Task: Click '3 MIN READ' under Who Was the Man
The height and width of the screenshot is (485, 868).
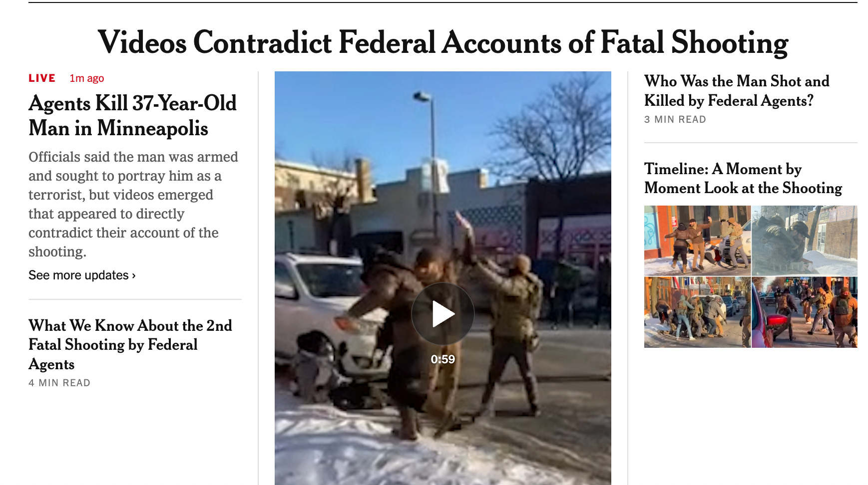Action: click(675, 120)
